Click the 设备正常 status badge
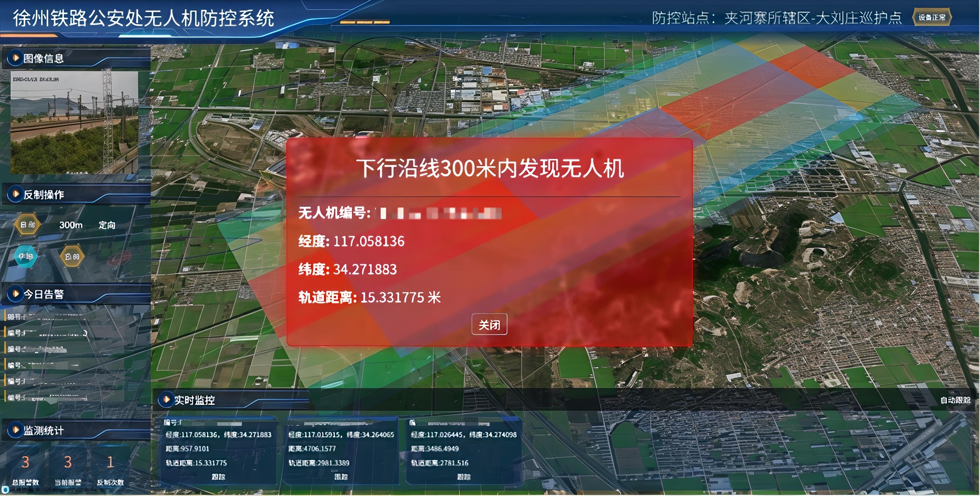This screenshot has height=496, width=980. pos(932,17)
